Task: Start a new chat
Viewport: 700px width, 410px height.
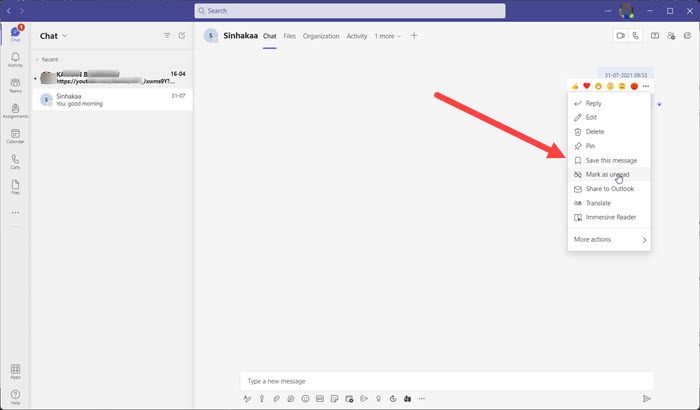Action: point(182,35)
